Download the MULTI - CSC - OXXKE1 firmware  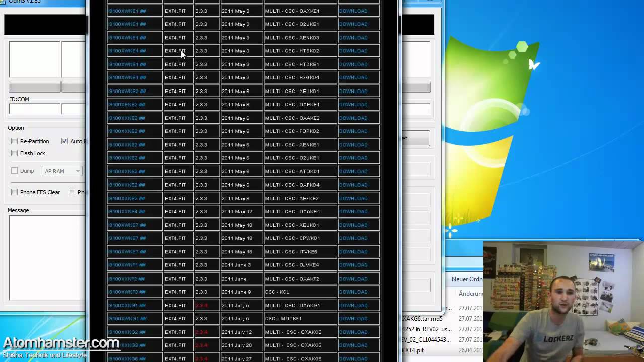point(353,11)
